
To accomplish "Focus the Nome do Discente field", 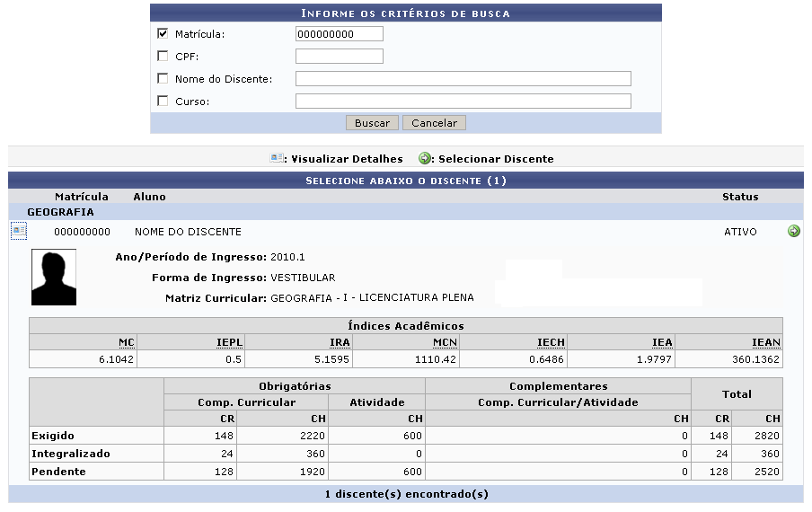I will 463,78.
